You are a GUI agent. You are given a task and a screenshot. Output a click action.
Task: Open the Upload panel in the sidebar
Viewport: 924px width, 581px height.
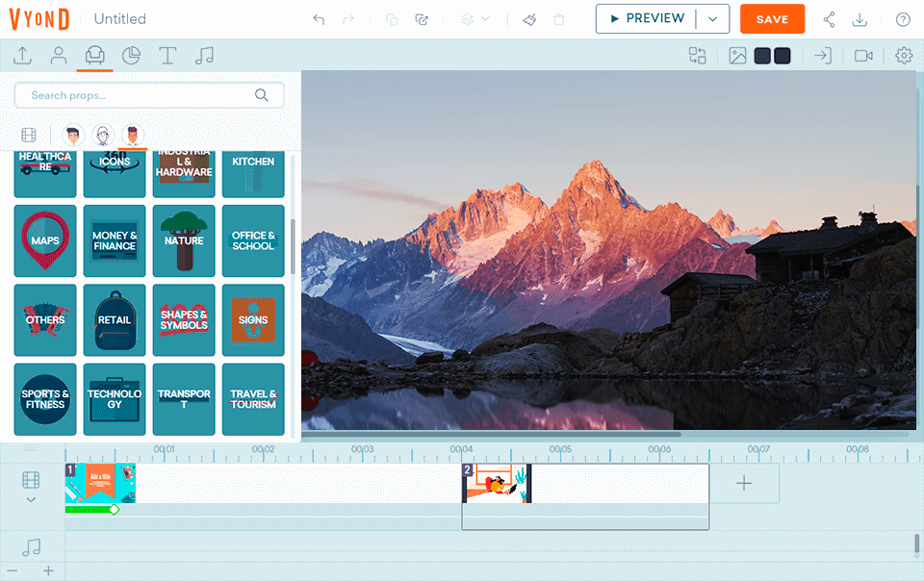pyautogui.click(x=21, y=56)
